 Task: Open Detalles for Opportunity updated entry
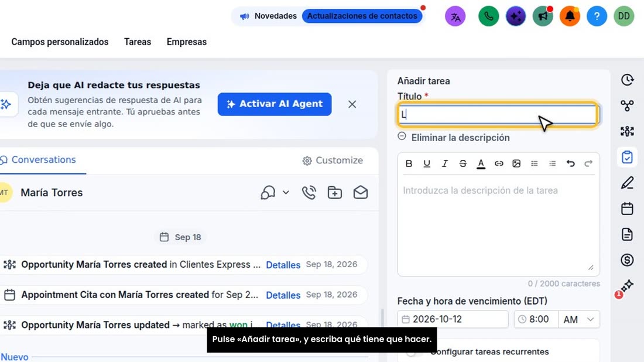(283, 325)
